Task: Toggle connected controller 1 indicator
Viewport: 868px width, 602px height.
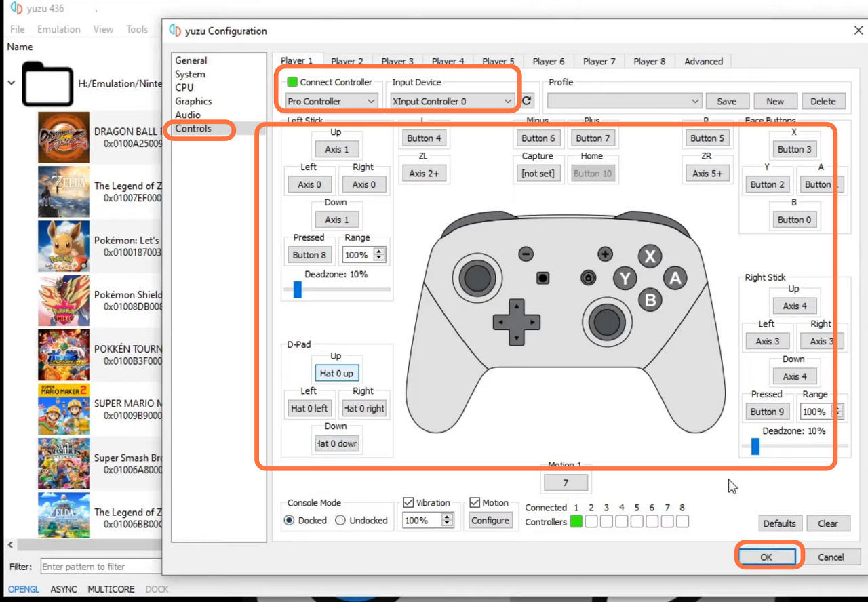Action: pos(576,521)
